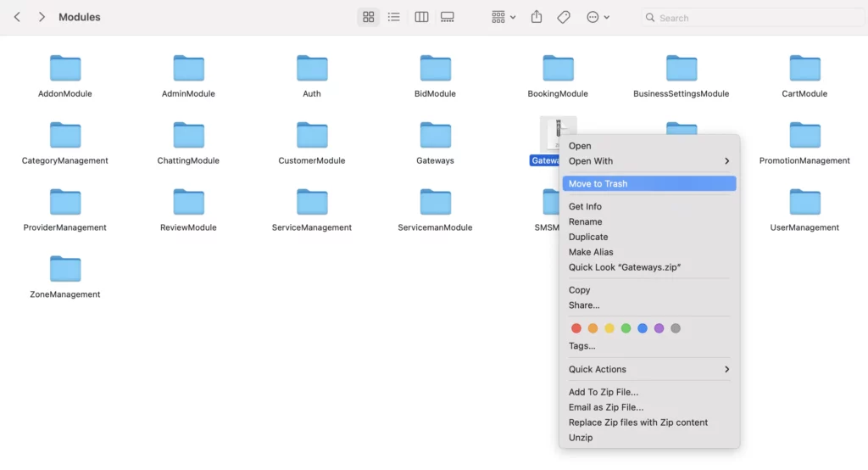868x470 pixels.
Task: Apply the green tag color
Action: [x=626, y=328]
